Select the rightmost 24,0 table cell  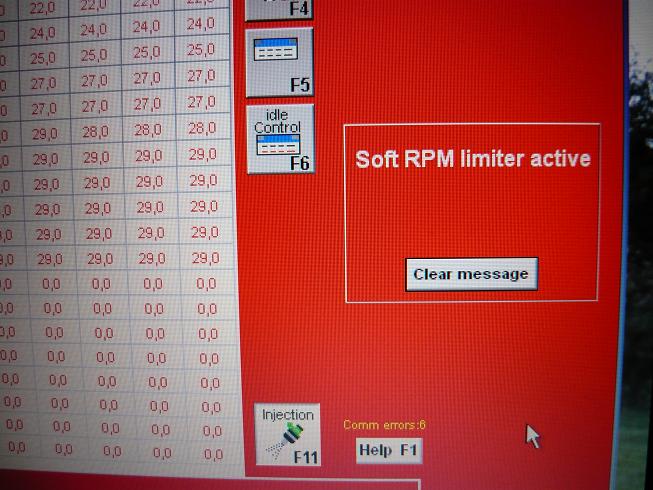pyautogui.click(x=200, y=24)
